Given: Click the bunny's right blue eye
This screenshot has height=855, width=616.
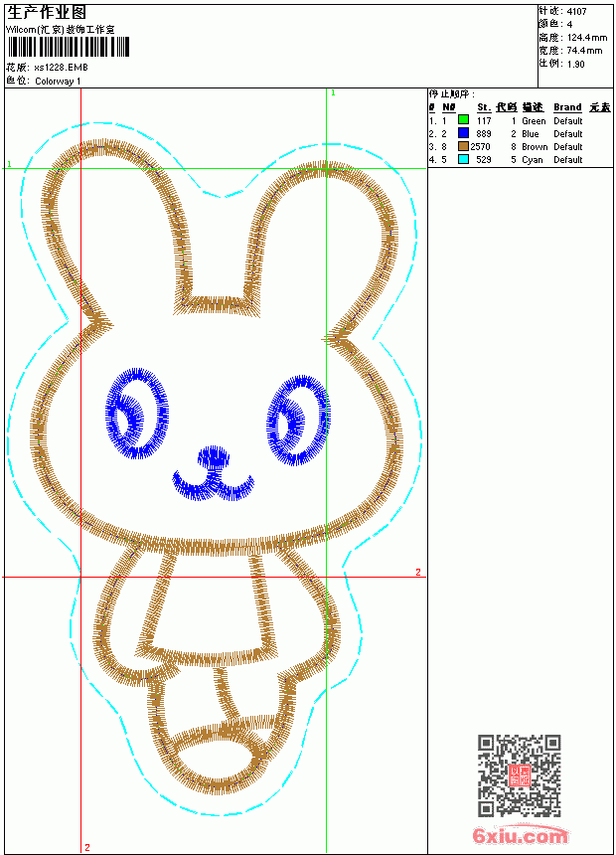Looking at the screenshot, I should click(x=298, y=420).
